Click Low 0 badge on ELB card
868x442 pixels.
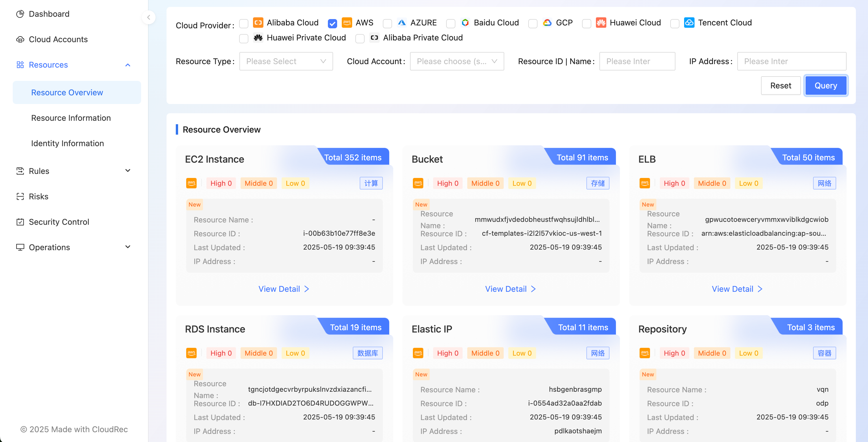(x=749, y=183)
